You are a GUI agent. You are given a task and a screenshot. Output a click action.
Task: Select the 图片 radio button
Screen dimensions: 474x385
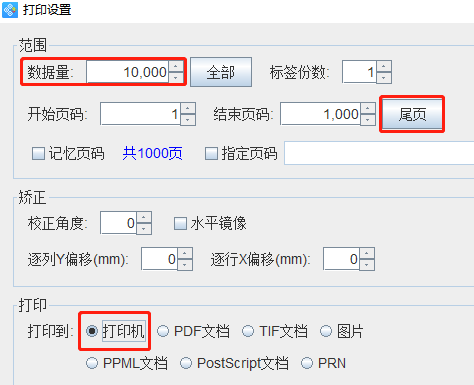pyautogui.click(x=326, y=331)
